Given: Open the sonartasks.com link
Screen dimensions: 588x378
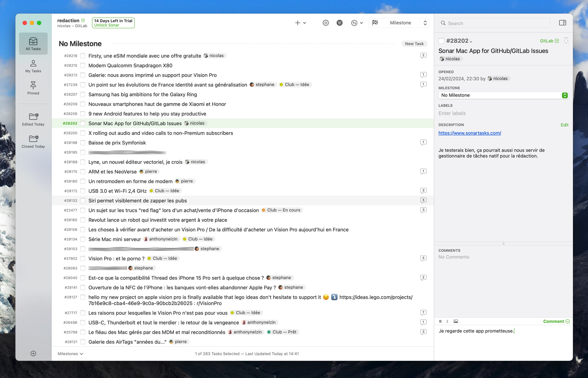Looking at the screenshot, I should click(x=470, y=133).
